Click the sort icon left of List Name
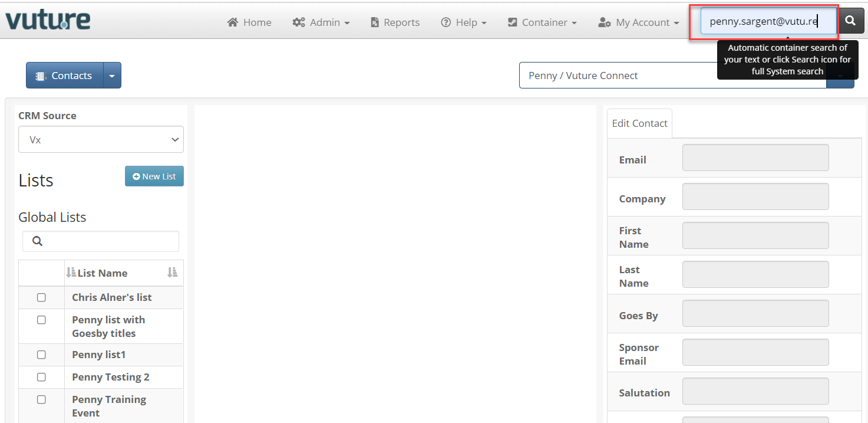The image size is (868, 423). 71,273
